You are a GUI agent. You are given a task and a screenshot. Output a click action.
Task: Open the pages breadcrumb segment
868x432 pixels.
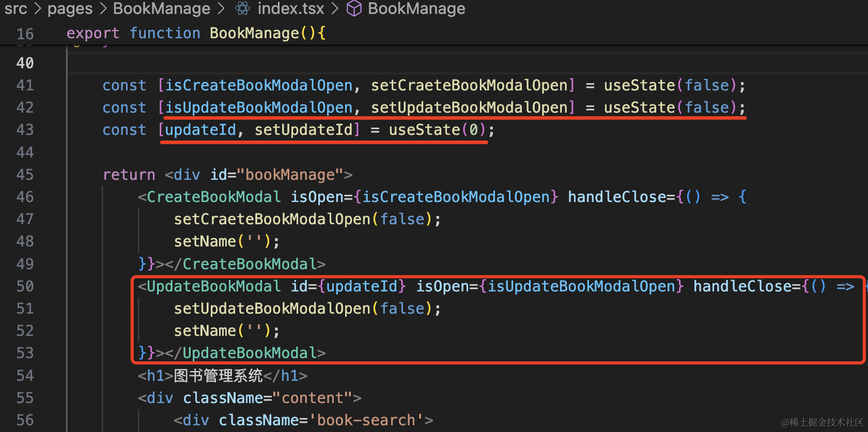click(70, 8)
